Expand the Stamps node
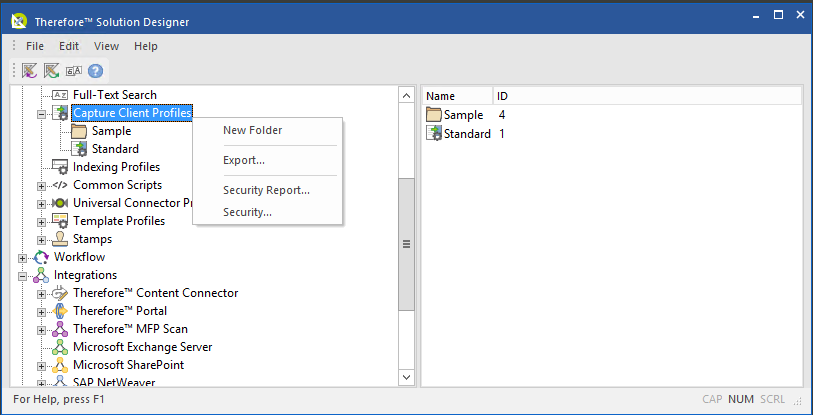 click(x=41, y=241)
